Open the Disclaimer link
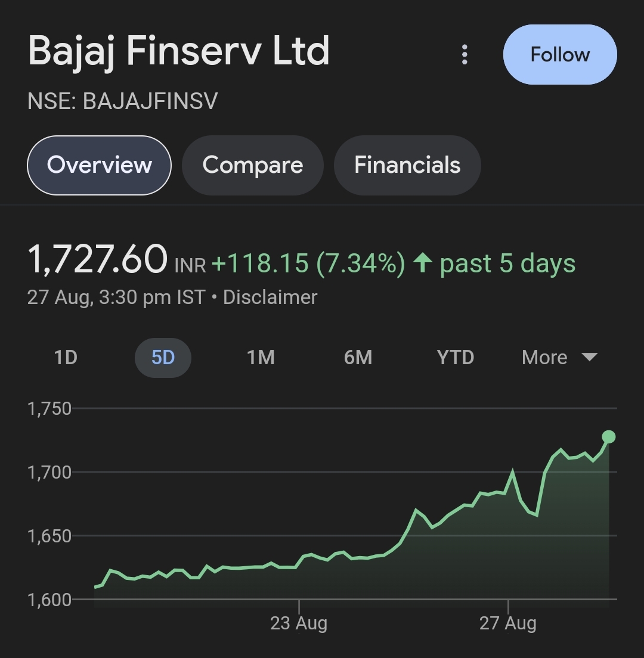Image resolution: width=644 pixels, height=658 pixels. [270, 297]
